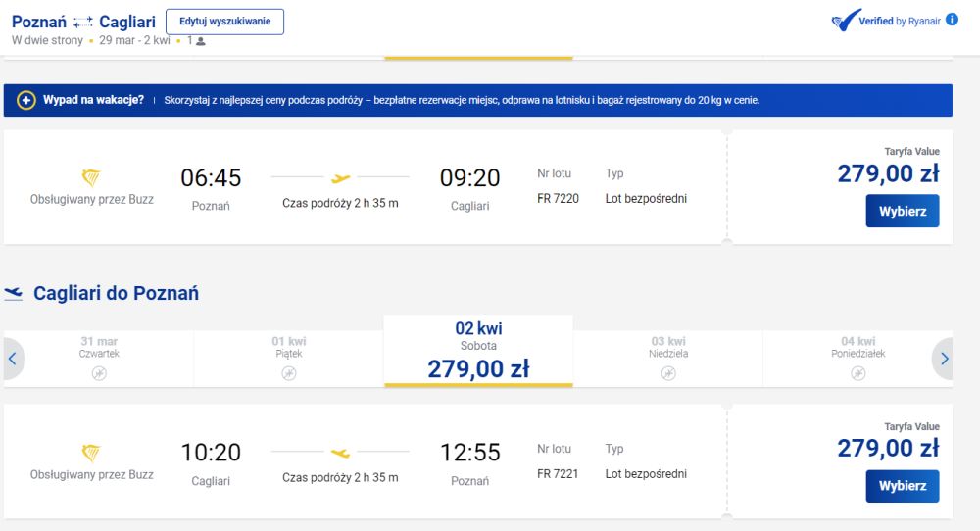The width and height of the screenshot is (980, 531).
Task: Select the 04 kwi Poniedziałek date tab
Action: (x=857, y=359)
